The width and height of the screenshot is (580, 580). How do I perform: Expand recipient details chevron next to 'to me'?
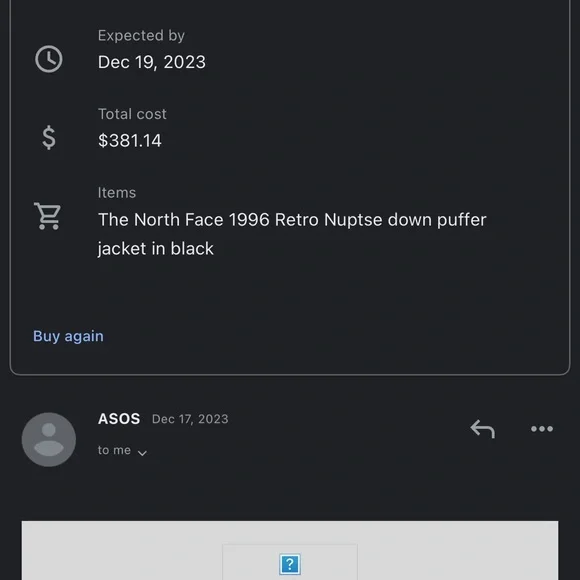(142, 453)
